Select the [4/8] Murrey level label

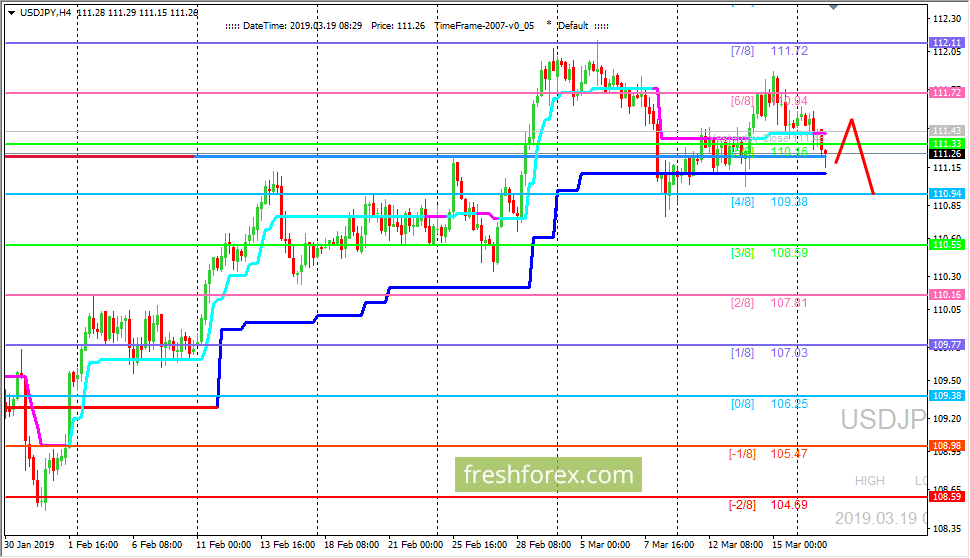coord(742,202)
